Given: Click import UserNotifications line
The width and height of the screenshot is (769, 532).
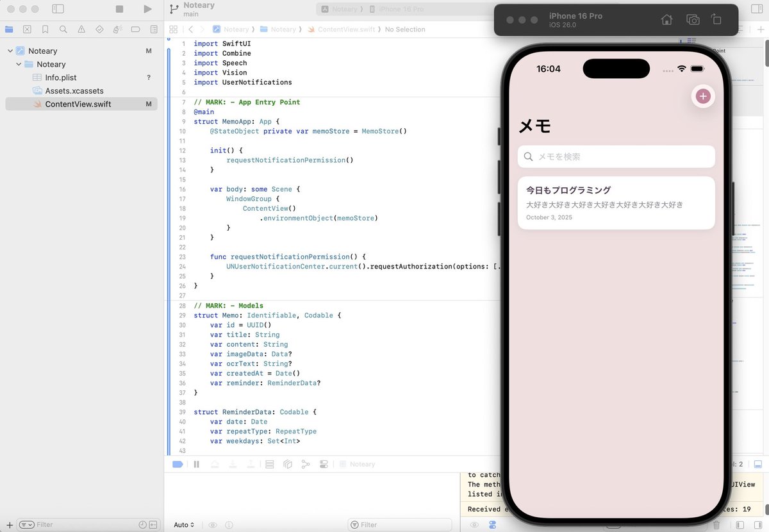Looking at the screenshot, I should point(243,82).
